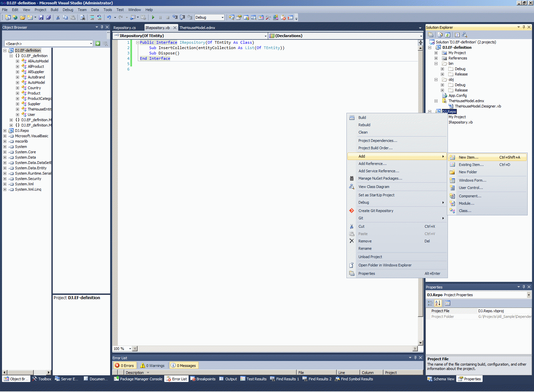534x392 pixels.
Task: Toggle the 0 Errors filter button
Action: [x=124, y=366]
